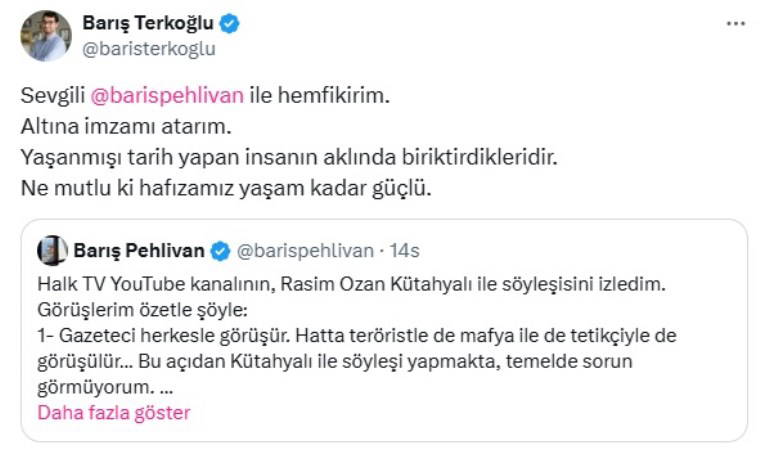Click the line starting "Ne mutlu ki hafızamız"
760x458 pixels.
click(x=226, y=188)
